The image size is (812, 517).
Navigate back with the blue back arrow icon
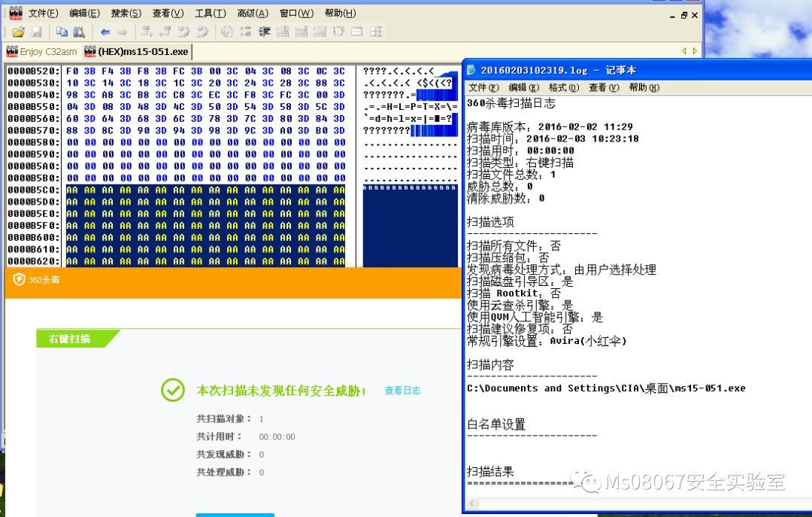(105, 32)
